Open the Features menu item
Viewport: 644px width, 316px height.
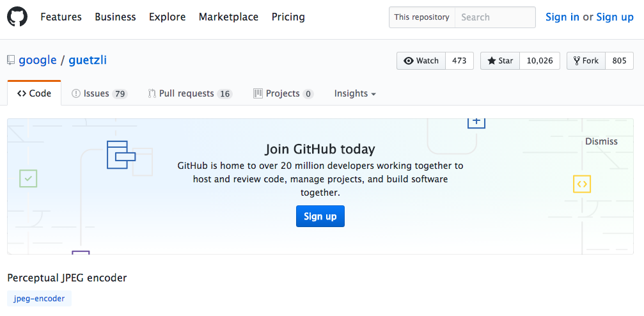[61, 17]
